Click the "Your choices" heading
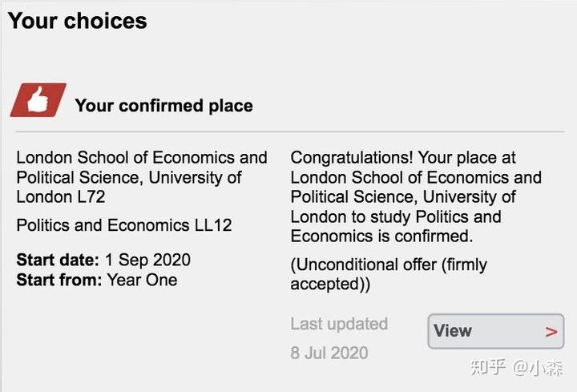The width and height of the screenshot is (577, 392). tap(78, 21)
